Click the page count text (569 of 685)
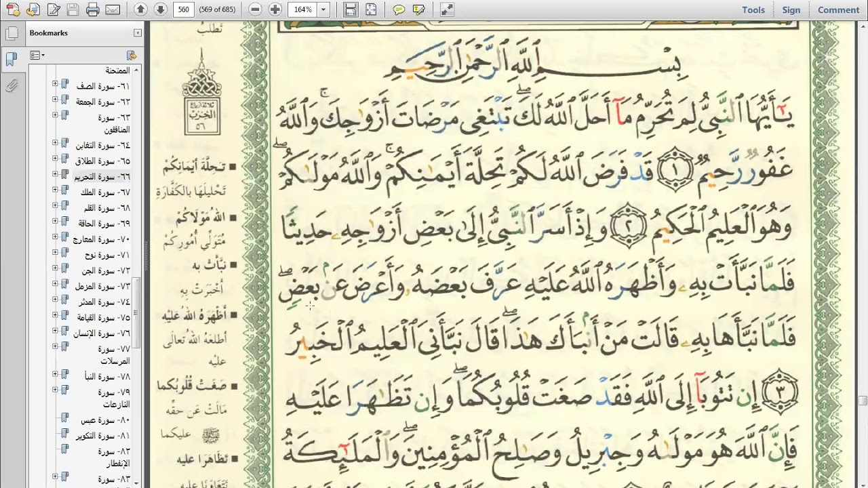868x488 pixels. click(217, 9)
